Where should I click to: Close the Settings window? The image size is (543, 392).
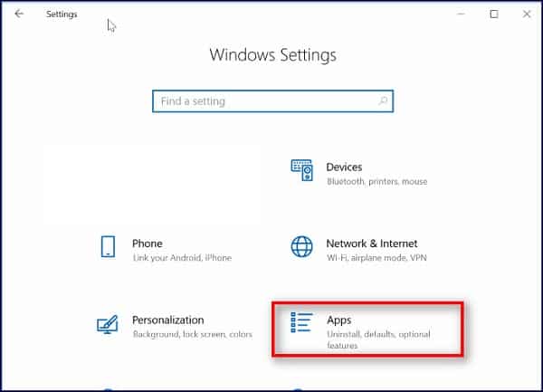pyautogui.click(x=527, y=14)
